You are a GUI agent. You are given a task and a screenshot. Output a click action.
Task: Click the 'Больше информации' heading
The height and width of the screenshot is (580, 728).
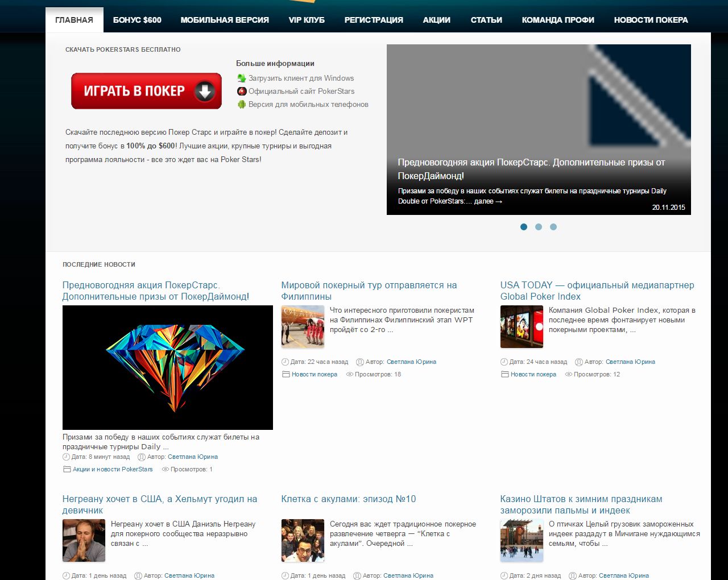coord(275,64)
